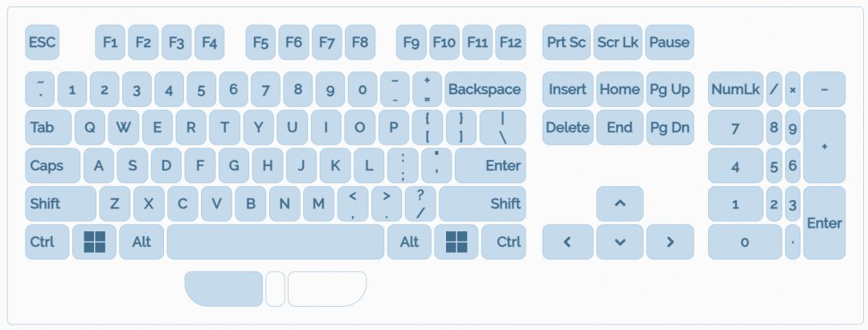Click the right arrow key
868x330 pixels.
click(669, 241)
